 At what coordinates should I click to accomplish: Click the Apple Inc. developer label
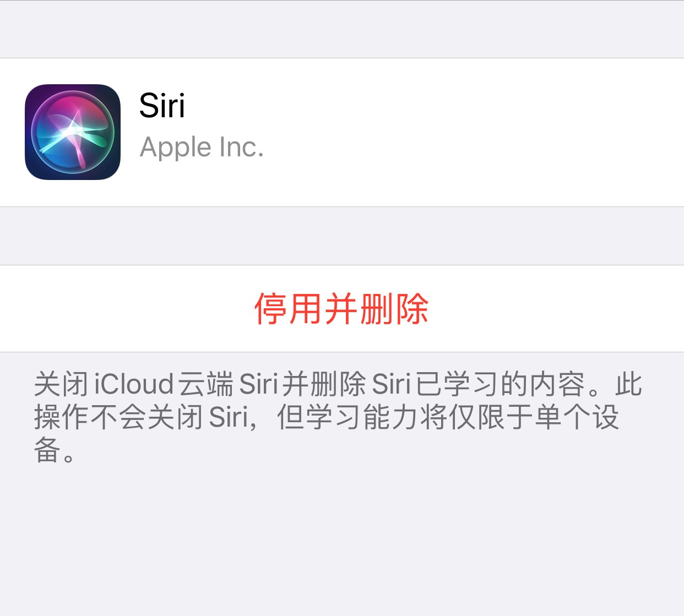(x=202, y=147)
